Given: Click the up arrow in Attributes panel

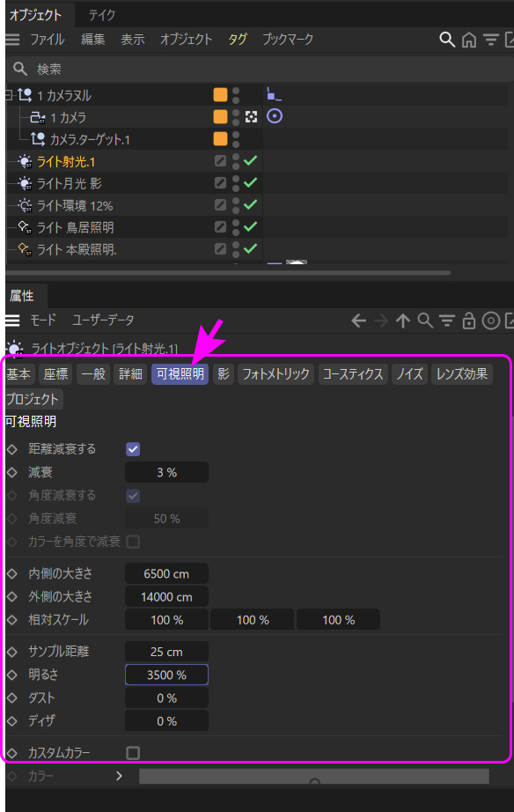Looking at the screenshot, I should 403,321.
